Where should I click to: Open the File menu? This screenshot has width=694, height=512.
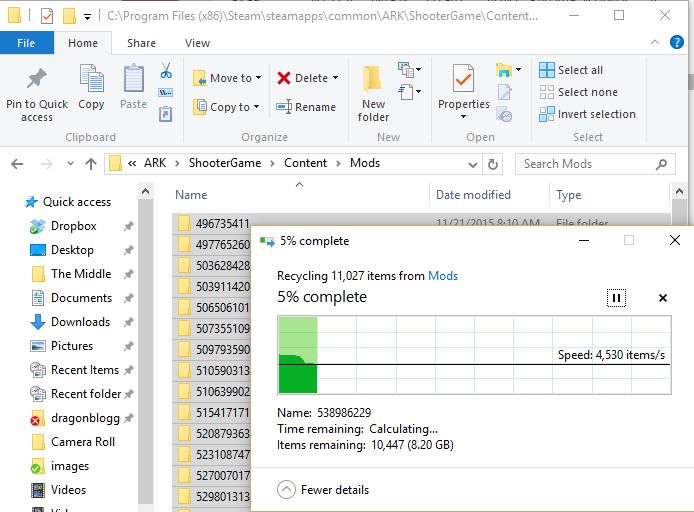(x=27, y=43)
